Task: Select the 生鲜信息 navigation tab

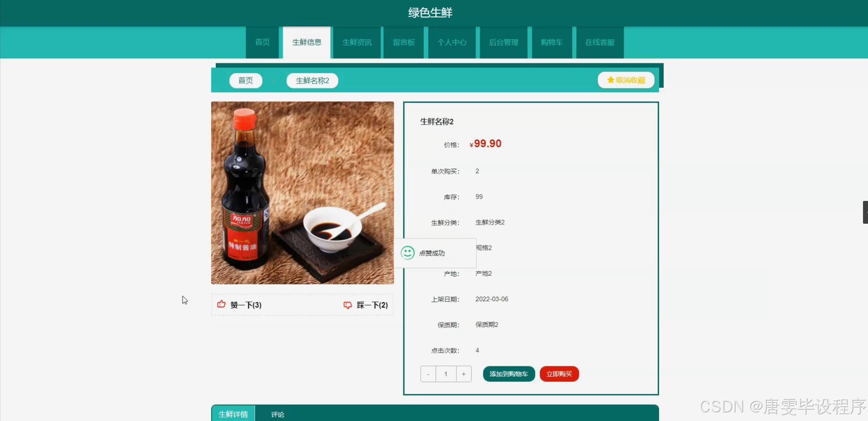Action: pos(307,42)
